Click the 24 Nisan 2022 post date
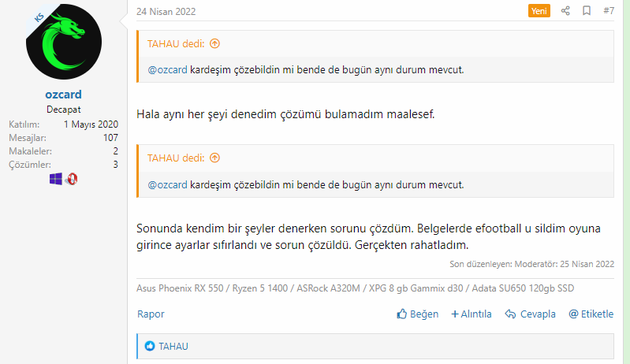The width and height of the screenshot is (630, 364). (x=166, y=12)
